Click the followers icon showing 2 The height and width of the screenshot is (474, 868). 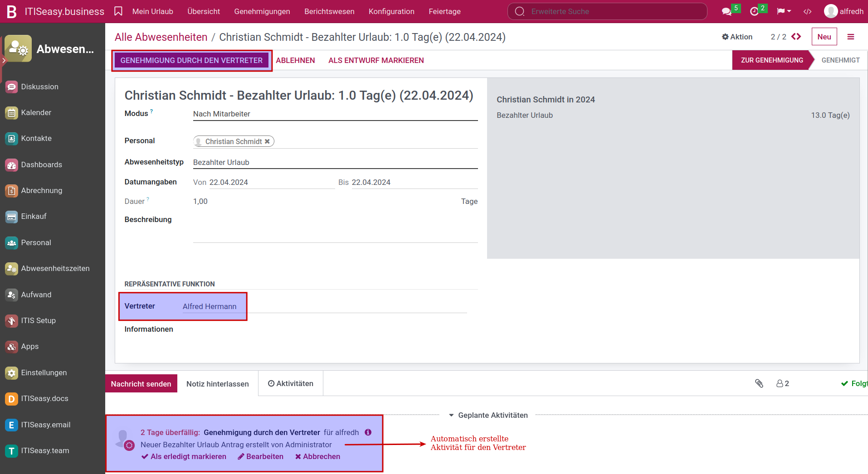point(782,383)
